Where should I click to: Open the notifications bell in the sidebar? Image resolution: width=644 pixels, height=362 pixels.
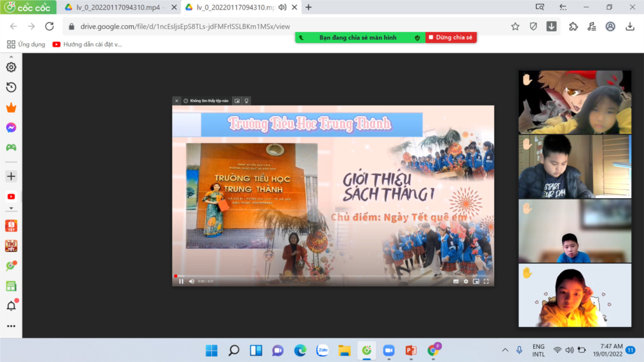pos(11,306)
